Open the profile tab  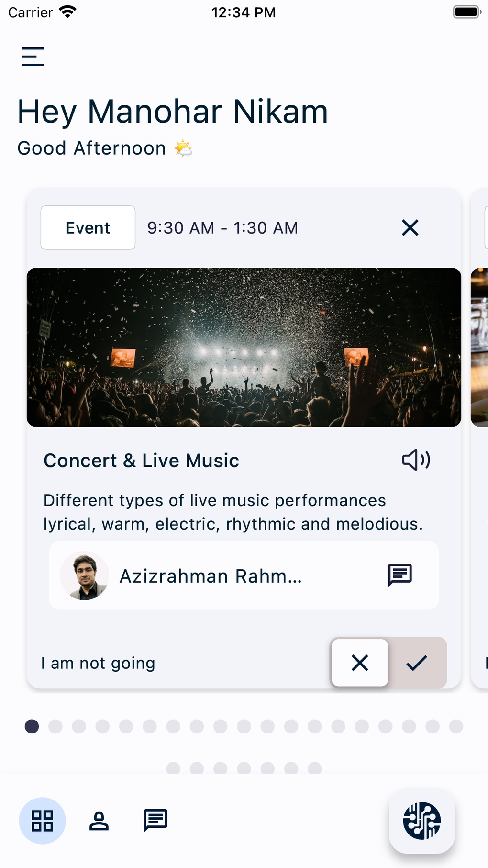tap(99, 821)
